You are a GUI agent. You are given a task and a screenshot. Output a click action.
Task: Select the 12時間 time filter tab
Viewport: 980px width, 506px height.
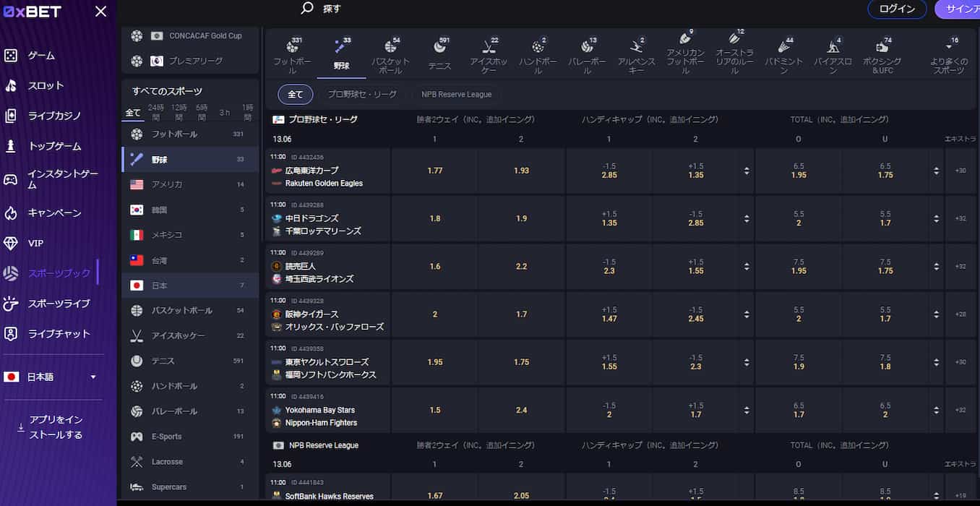(x=179, y=112)
